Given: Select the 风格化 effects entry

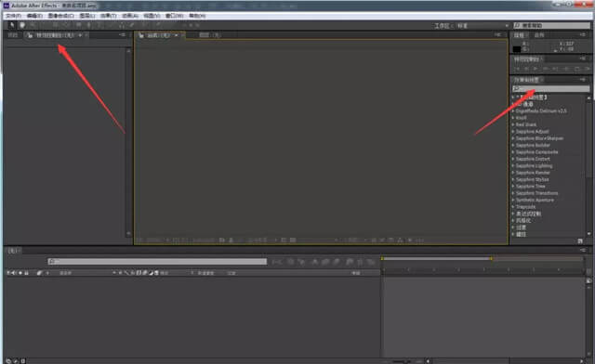Looking at the screenshot, I should click(523, 221).
